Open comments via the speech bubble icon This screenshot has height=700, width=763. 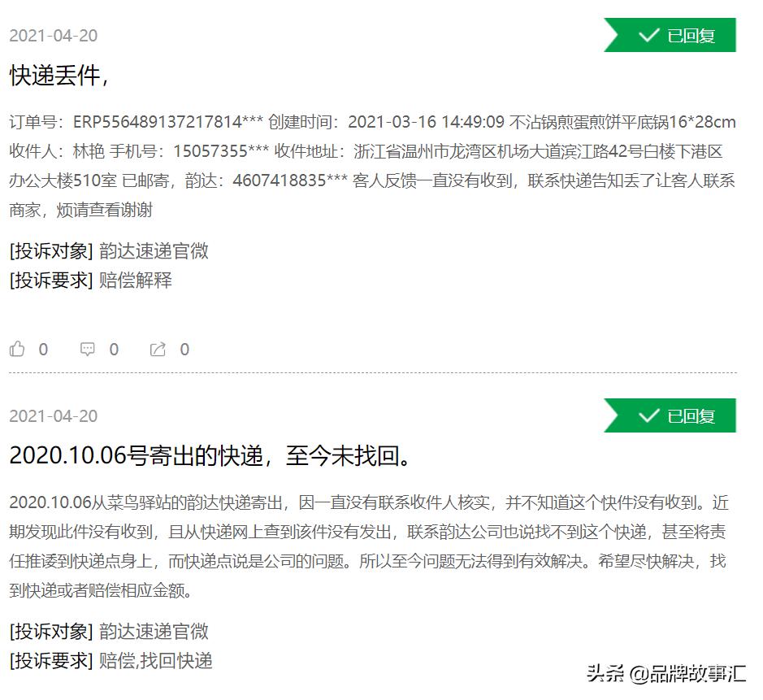tap(88, 349)
